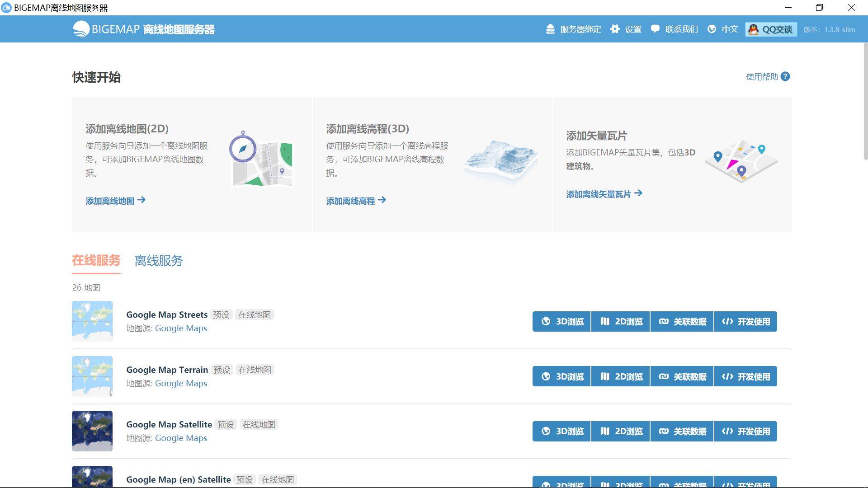Open Google Map Terrain thumbnail
This screenshot has height=488, width=868.
(x=92, y=376)
